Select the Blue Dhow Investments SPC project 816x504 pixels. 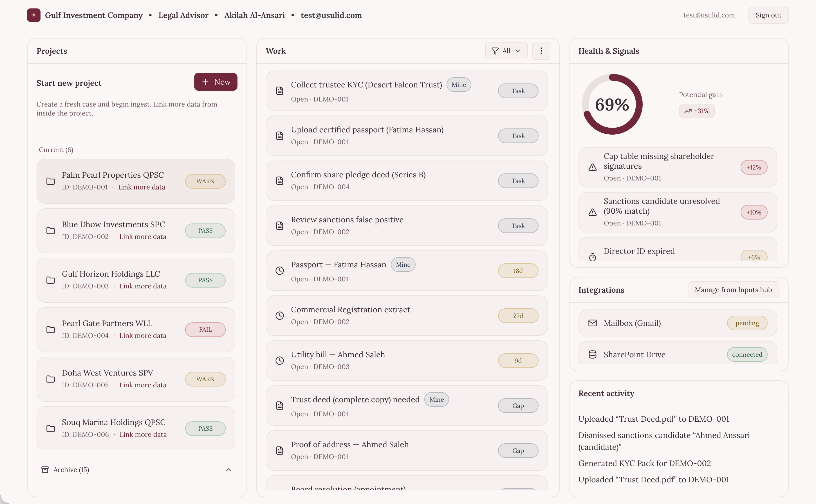[x=113, y=225]
